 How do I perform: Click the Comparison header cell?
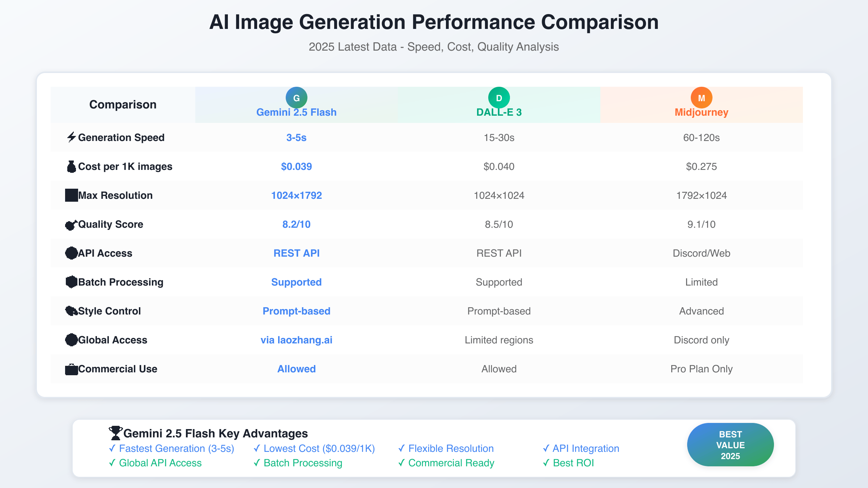point(123,104)
